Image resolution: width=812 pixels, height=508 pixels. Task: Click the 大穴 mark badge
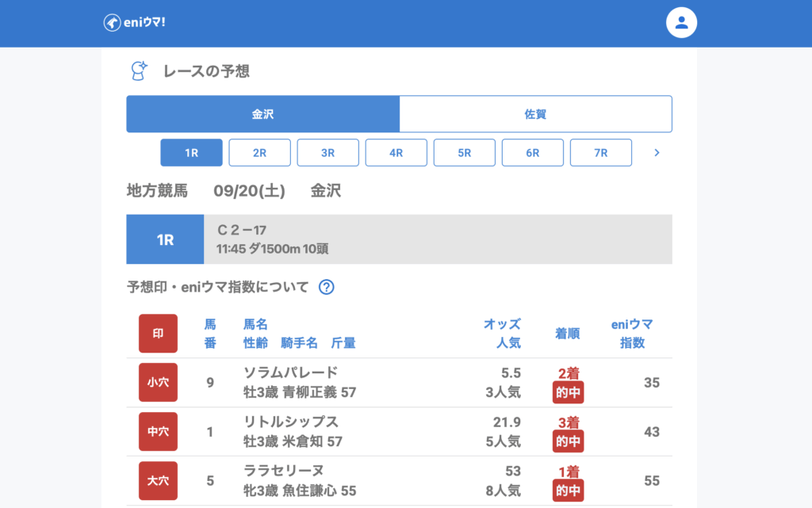pyautogui.click(x=158, y=481)
